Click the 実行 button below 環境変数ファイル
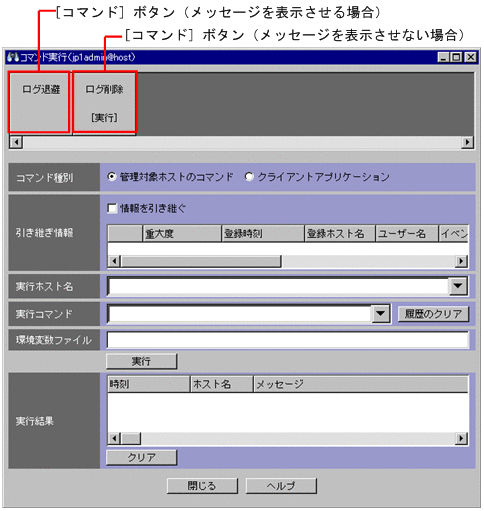Viewport: 484px width, 511px height. [x=141, y=361]
